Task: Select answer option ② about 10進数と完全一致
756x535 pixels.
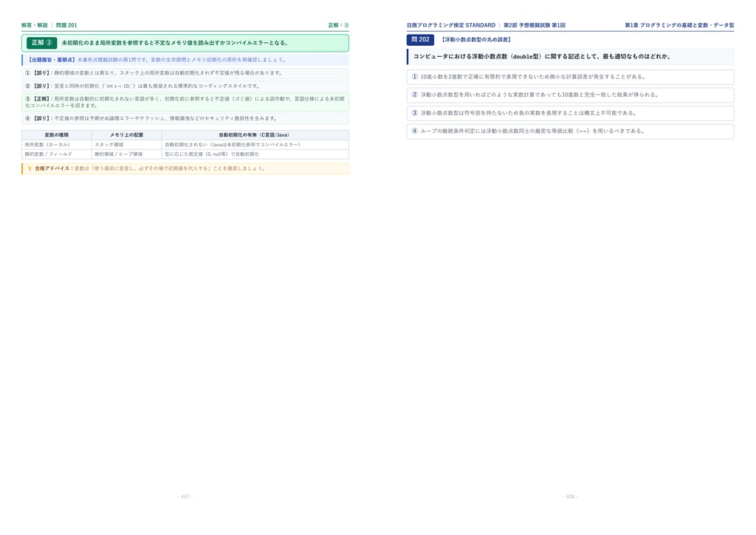Action: point(570,95)
